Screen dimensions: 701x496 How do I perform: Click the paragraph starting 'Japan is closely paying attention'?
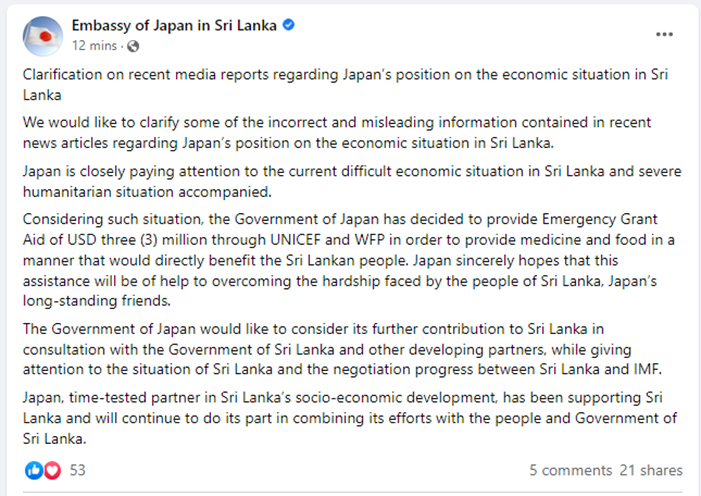click(x=352, y=181)
